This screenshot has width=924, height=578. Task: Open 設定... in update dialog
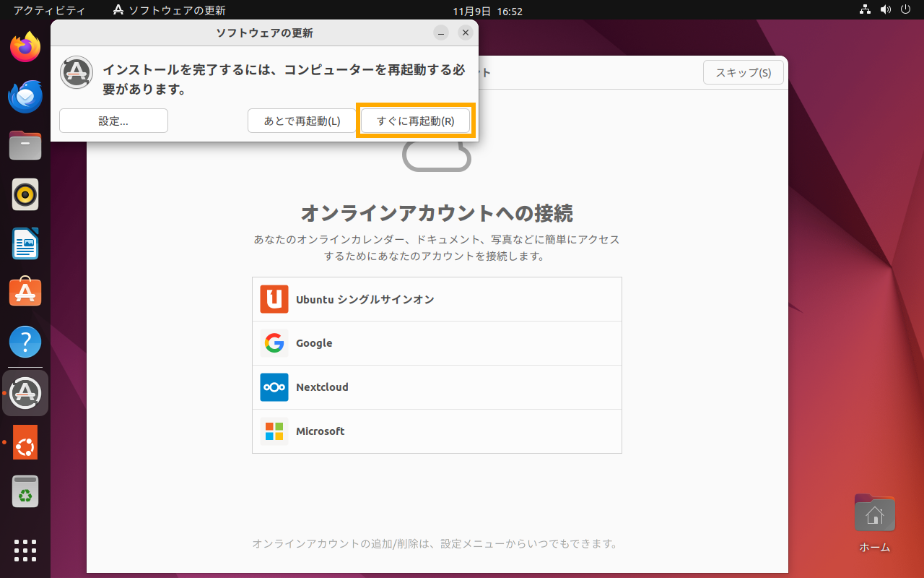click(113, 121)
